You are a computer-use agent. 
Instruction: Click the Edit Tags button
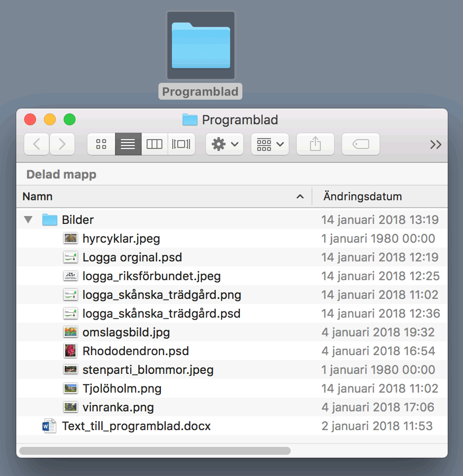[361, 144]
